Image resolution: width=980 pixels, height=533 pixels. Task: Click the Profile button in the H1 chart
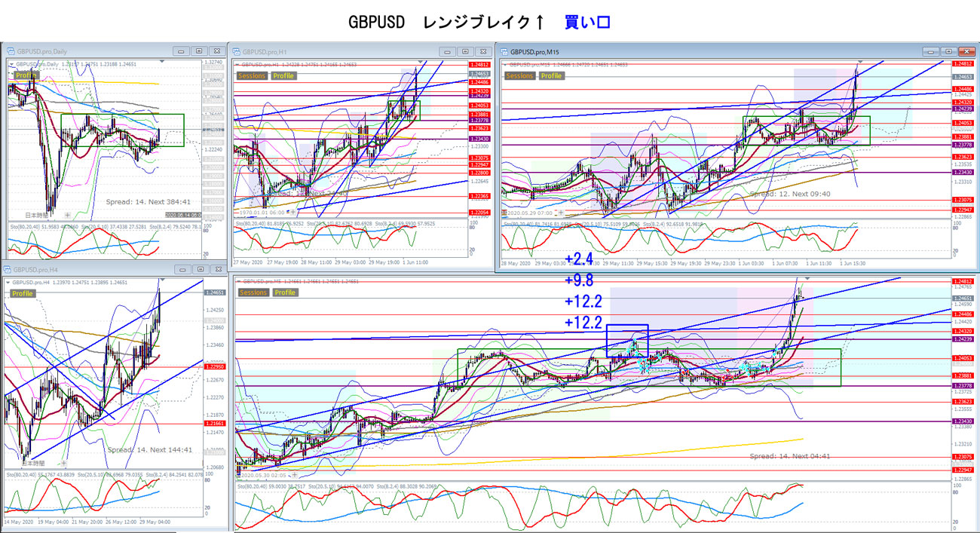(x=283, y=75)
